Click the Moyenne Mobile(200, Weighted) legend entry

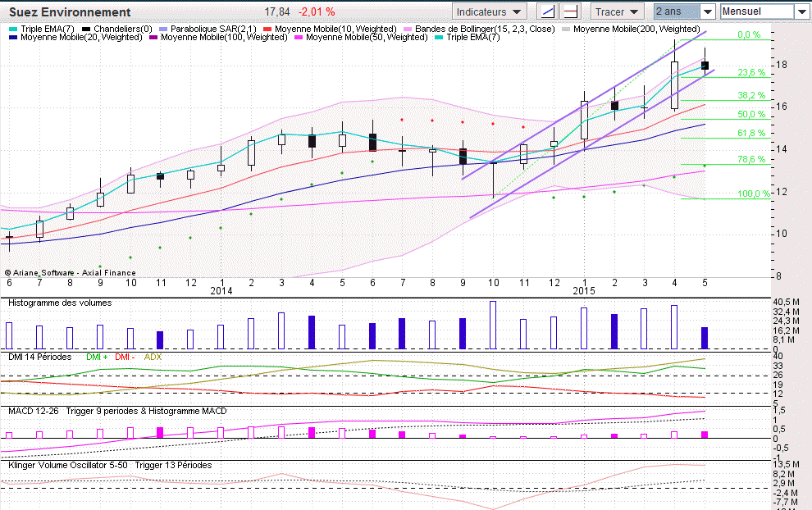pos(636,29)
